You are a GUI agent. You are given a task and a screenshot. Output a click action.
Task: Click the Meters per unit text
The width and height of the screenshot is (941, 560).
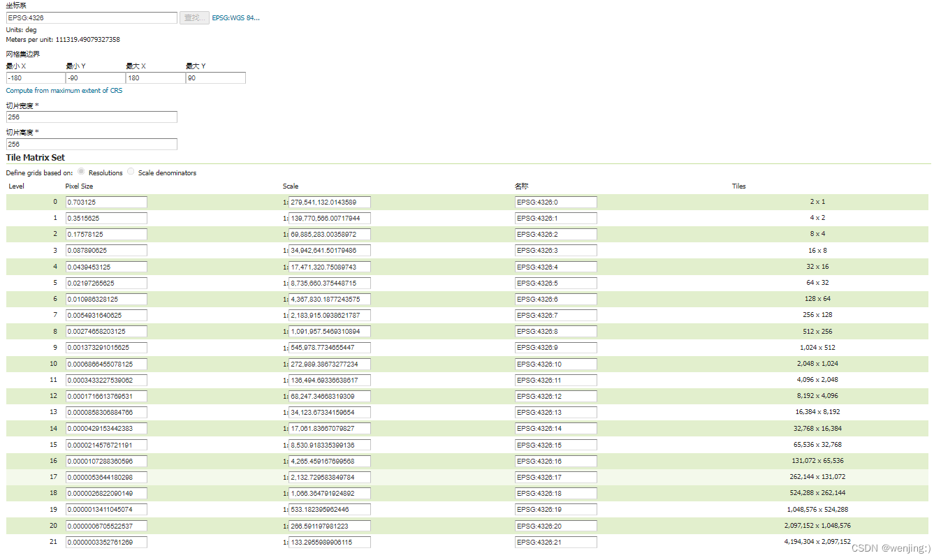tap(63, 40)
